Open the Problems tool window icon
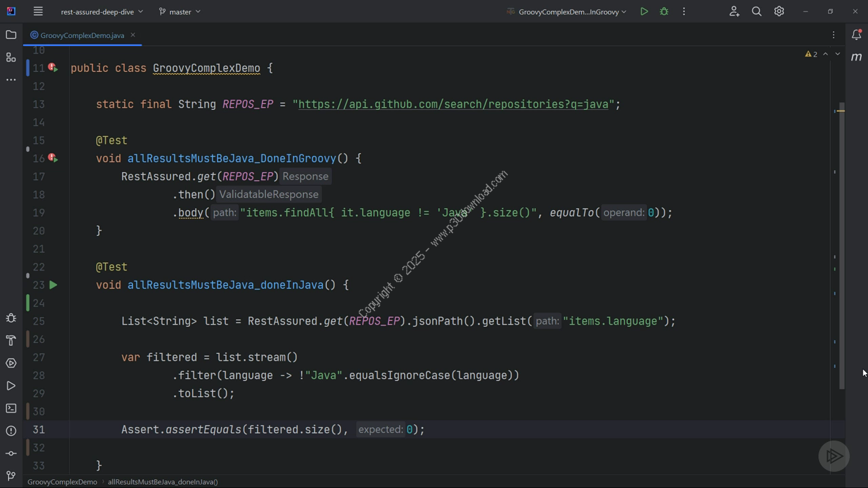Viewport: 868px width, 488px height. pyautogui.click(x=11, y=430)
